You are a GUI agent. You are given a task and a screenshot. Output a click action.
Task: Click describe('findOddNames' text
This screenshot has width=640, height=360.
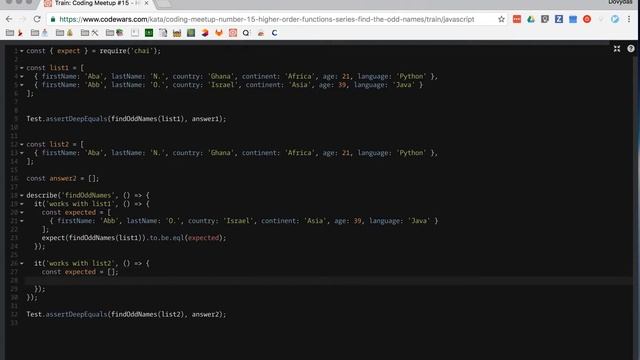[69, 196]
